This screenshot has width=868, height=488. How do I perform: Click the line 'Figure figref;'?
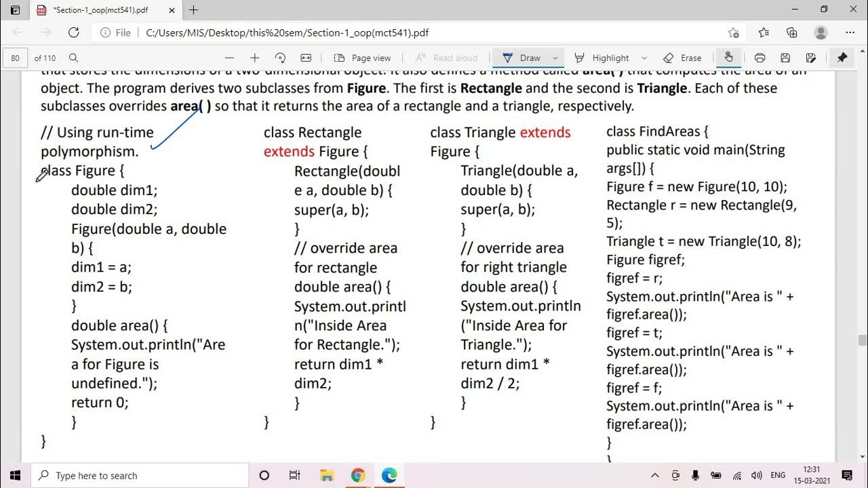646,260
